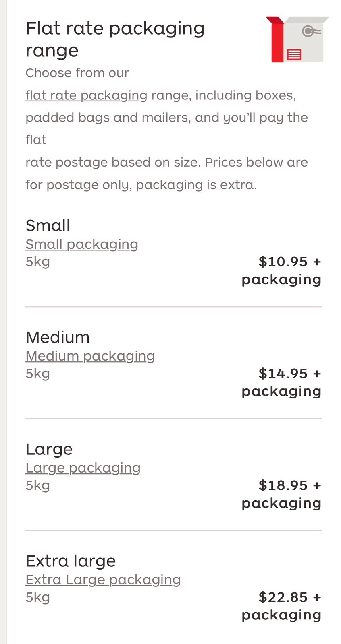Select the $18.95 + packaging price

point(281,494)
